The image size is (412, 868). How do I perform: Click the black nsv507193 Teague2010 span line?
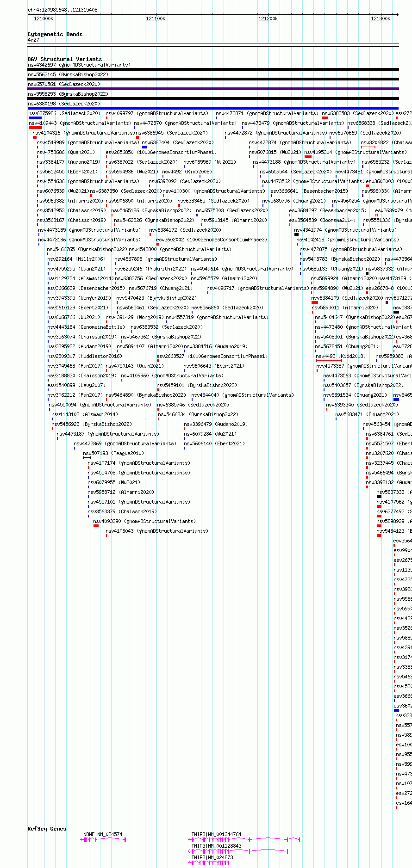[x=87, y=458]
